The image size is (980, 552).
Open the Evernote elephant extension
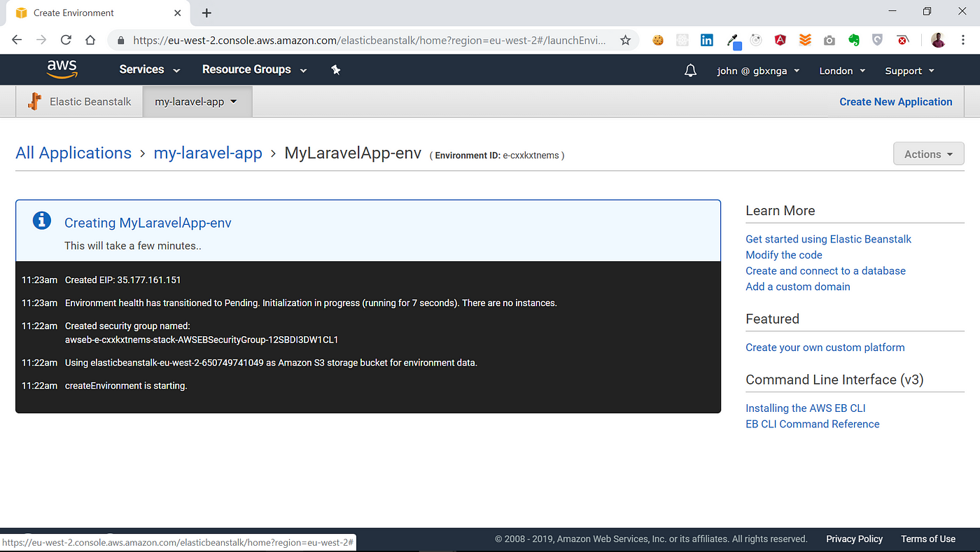[854, 41]
